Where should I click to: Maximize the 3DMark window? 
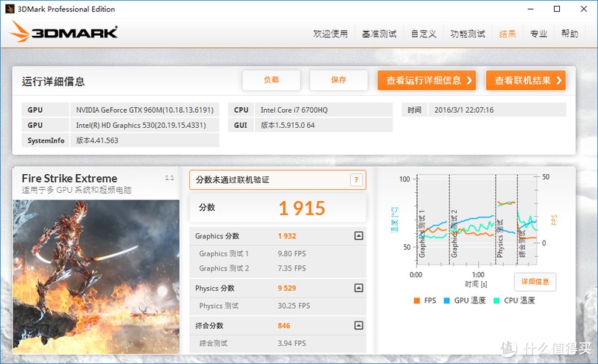coord(557,9)
